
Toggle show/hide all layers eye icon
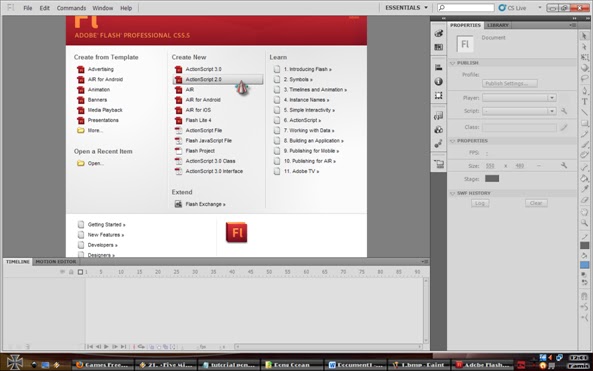point(62,272)
